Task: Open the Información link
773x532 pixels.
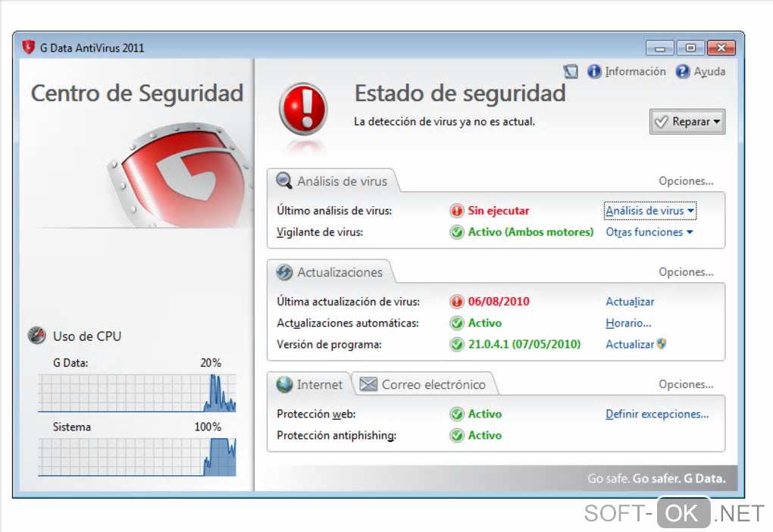Action: point(636,71)
